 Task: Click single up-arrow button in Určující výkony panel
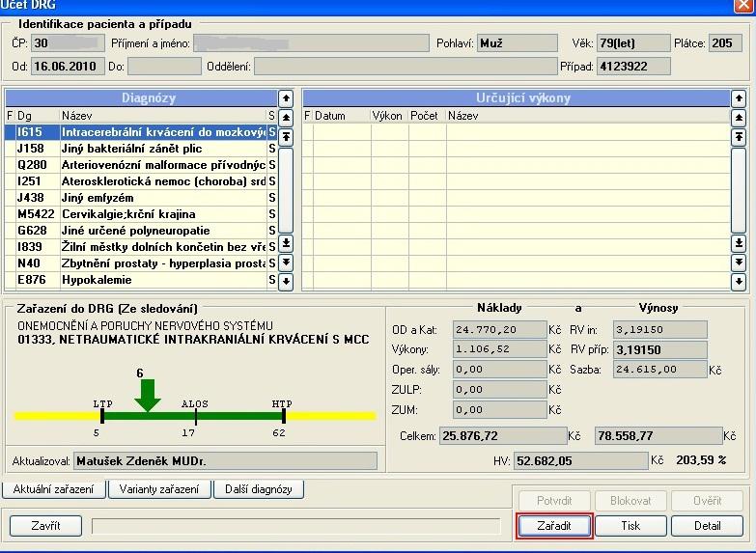tap(739, 98)
